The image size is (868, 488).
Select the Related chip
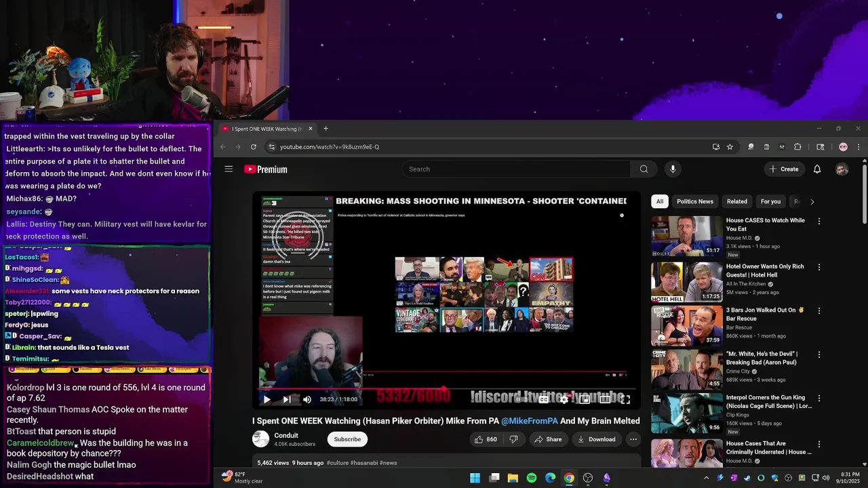pos(737,201)
